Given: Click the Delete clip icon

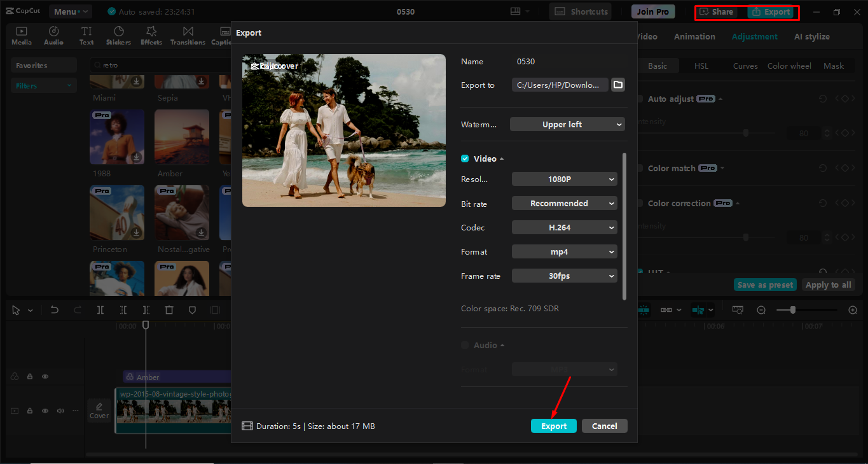Looking at the screenshot, I should (x=169, y=310).
